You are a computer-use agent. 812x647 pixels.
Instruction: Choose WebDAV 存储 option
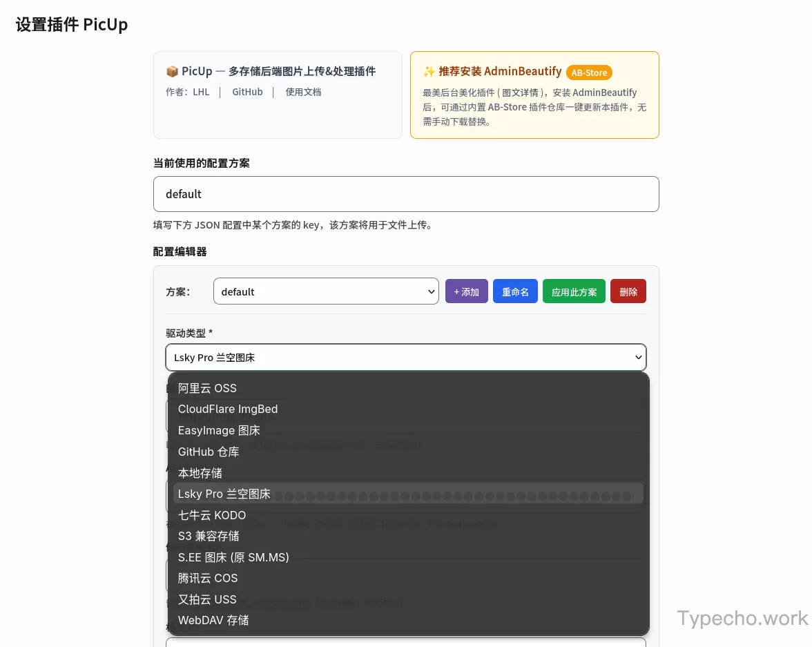(213, 620)
